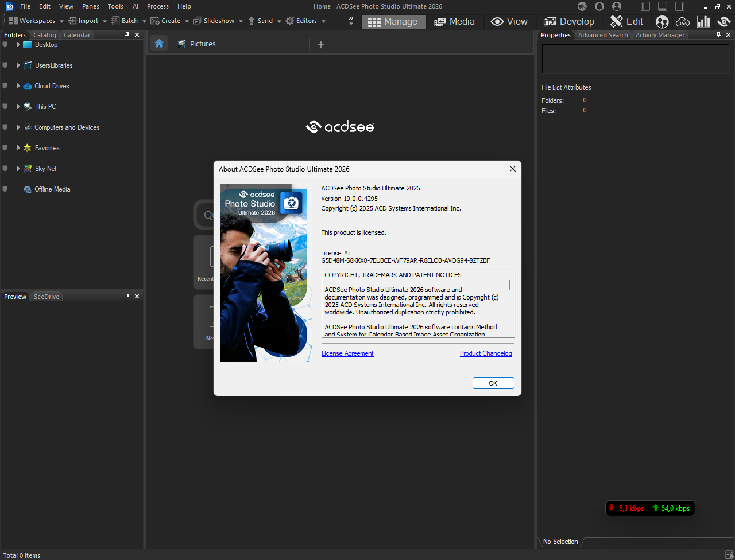Screen dimensions: 735x560
Task: Switch to Media mode
Action: (x=454, y=21)
